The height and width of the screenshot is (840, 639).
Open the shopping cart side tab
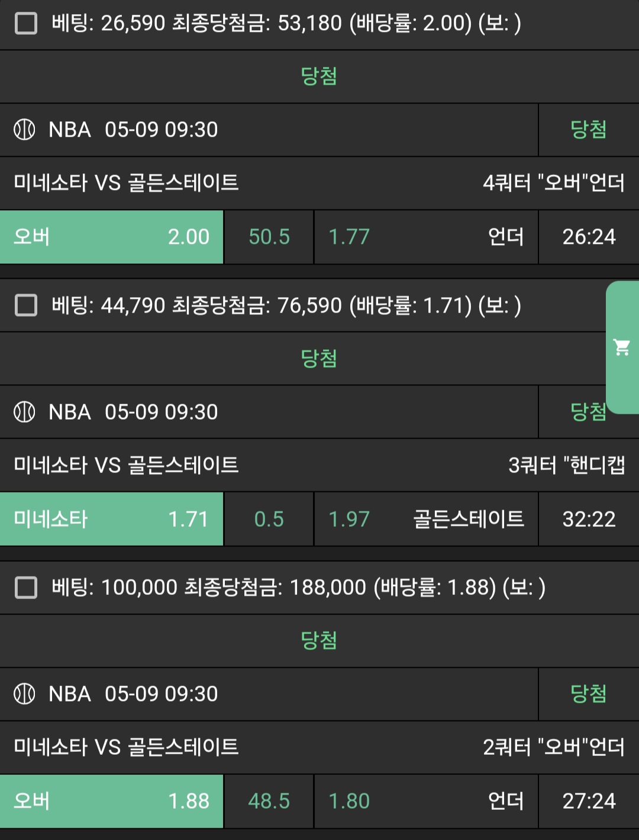click(x=622, y=347)
